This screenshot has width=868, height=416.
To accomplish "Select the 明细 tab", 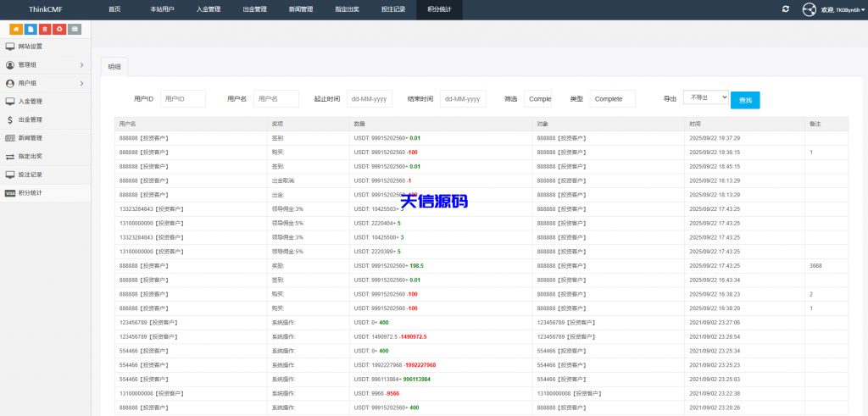I will [x=114, y=66].
